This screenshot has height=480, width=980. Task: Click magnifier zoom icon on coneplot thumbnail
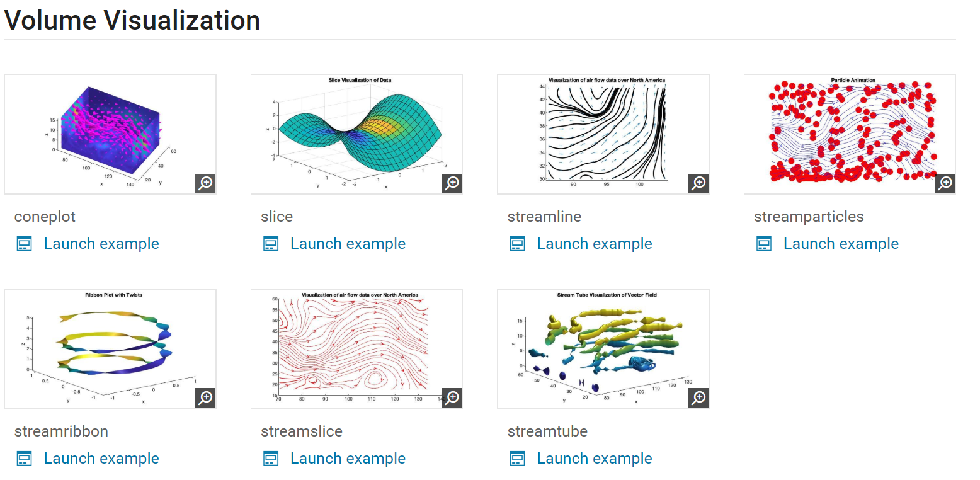click(x=205, y=183)
